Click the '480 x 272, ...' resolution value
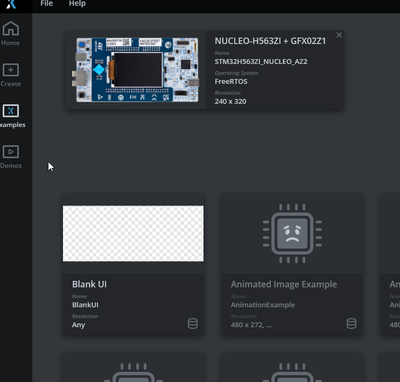The image size is (400, 382). pyautogui.click(x=251, y=325)
